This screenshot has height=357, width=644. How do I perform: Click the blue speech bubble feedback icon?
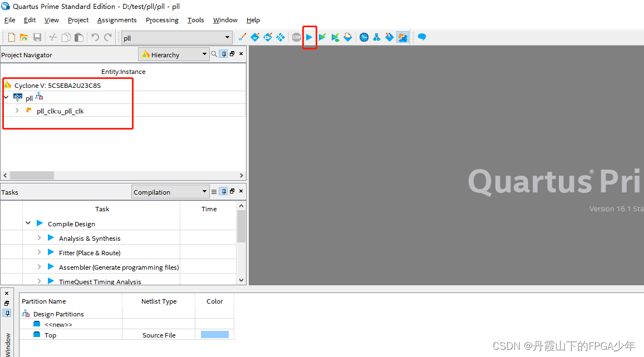pyautogui.click(x=422, y=37)
